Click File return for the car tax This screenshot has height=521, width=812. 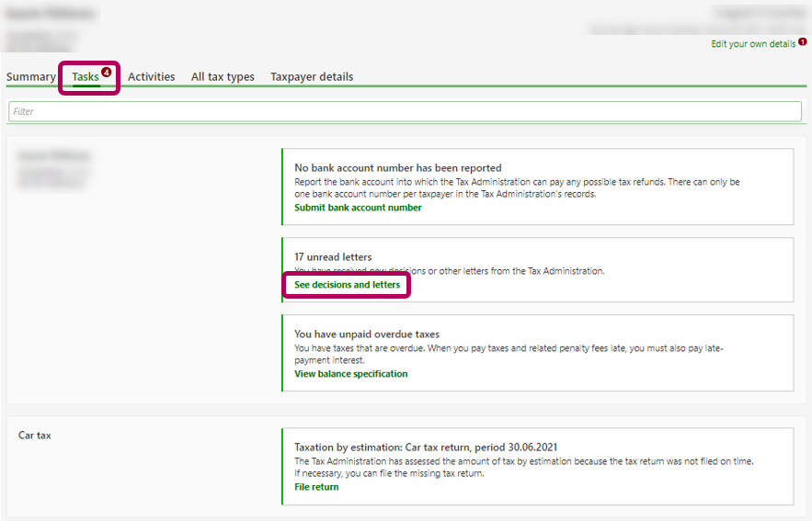316,487
